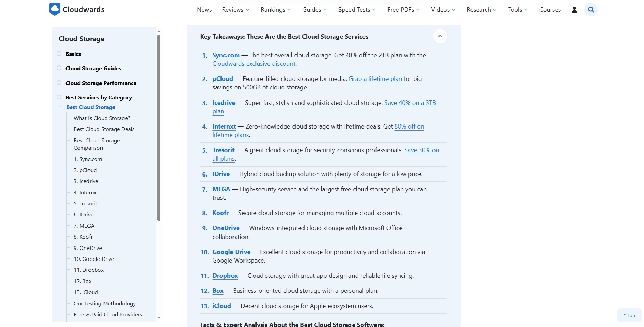Jump to 8. Koofr in sidebar
Viewport: 644px width, 327px height.
pos(83,237)
